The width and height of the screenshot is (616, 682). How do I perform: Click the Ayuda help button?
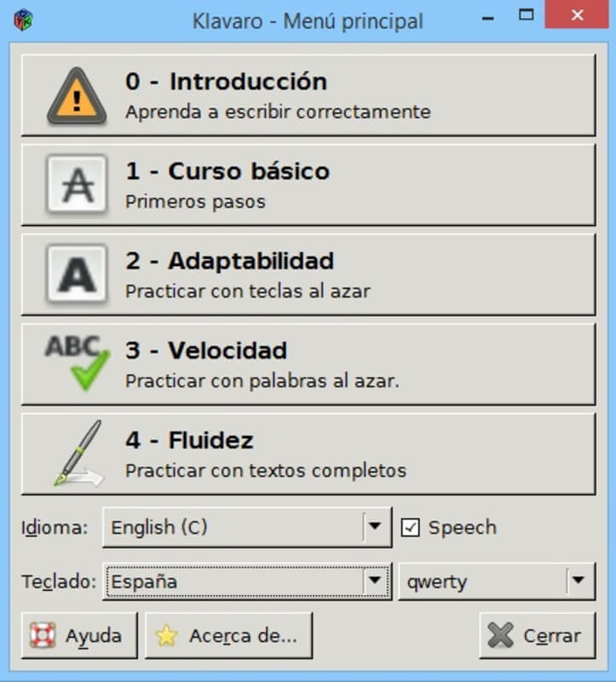pos(80,636)
